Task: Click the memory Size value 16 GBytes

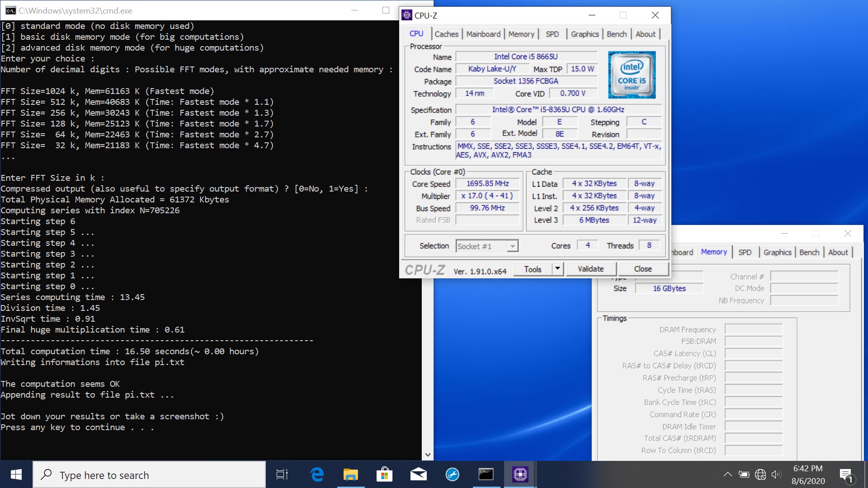Action: [x=669, y=289]
